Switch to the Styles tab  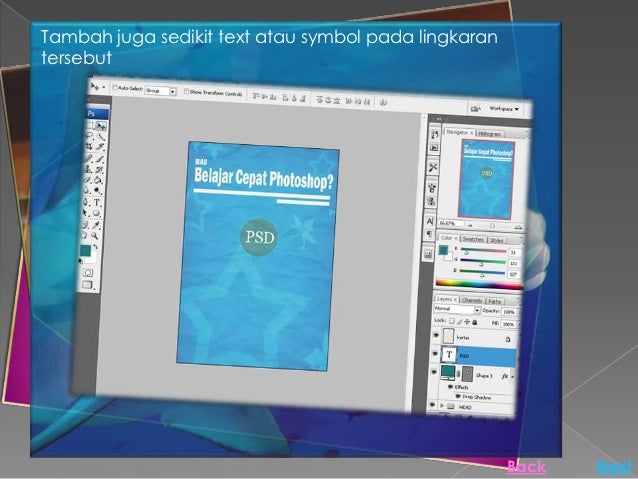[x=496, y=240]
